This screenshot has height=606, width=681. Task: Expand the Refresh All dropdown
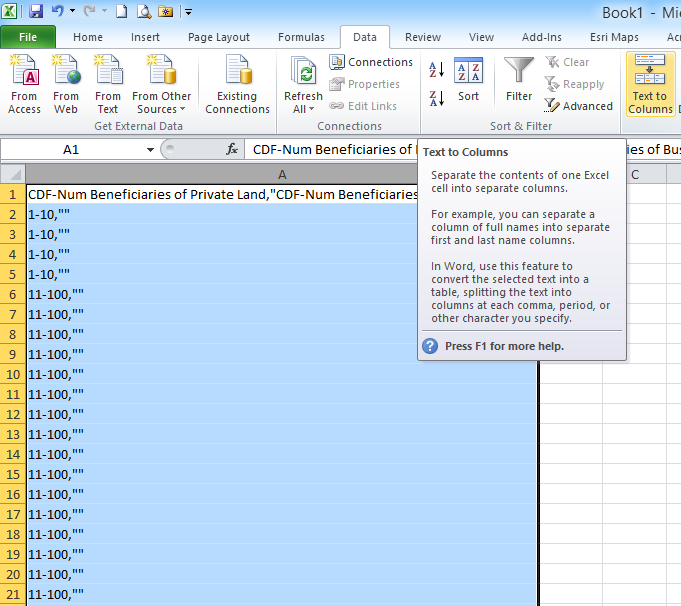click(x=303, y=109)
